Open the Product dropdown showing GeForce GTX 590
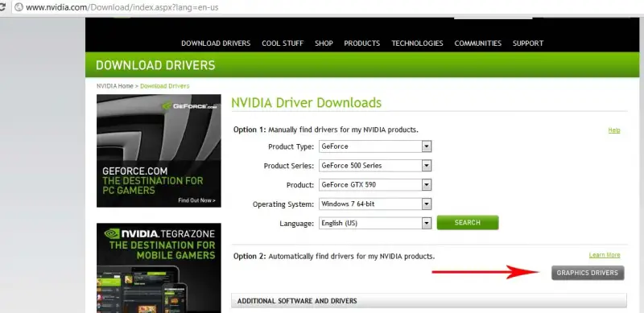Screen dimensions: 644x313 point(375,185)
